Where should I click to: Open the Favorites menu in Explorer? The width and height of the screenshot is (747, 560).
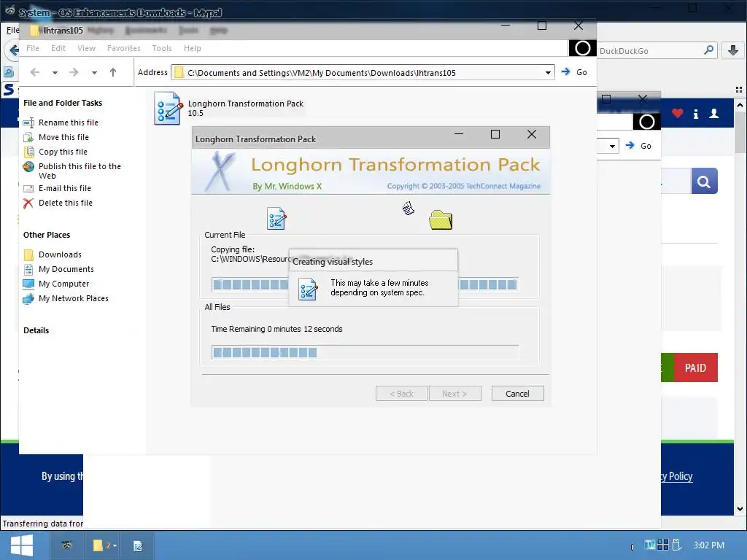click(123, 48)
